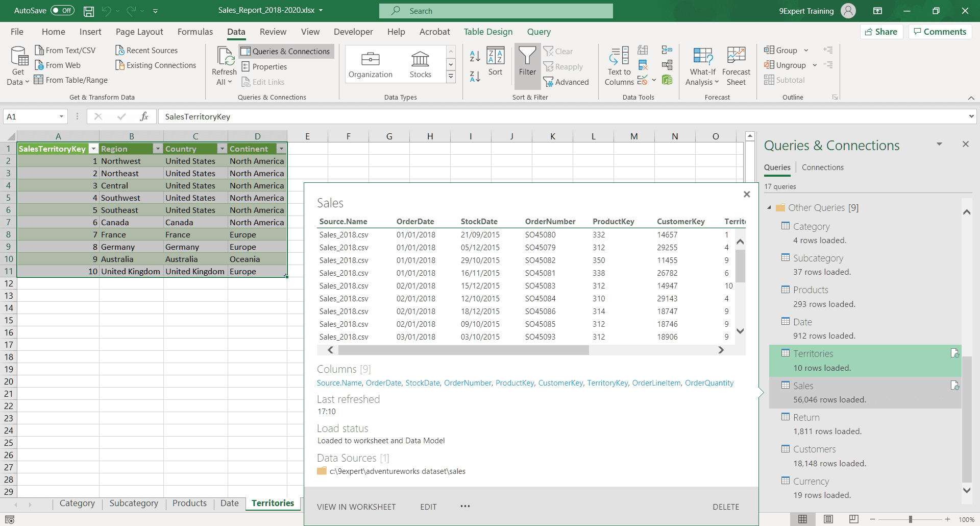Open the Region column filter dropdown
The width and height of the screenshot is (980, 526).
pos(158,149)
